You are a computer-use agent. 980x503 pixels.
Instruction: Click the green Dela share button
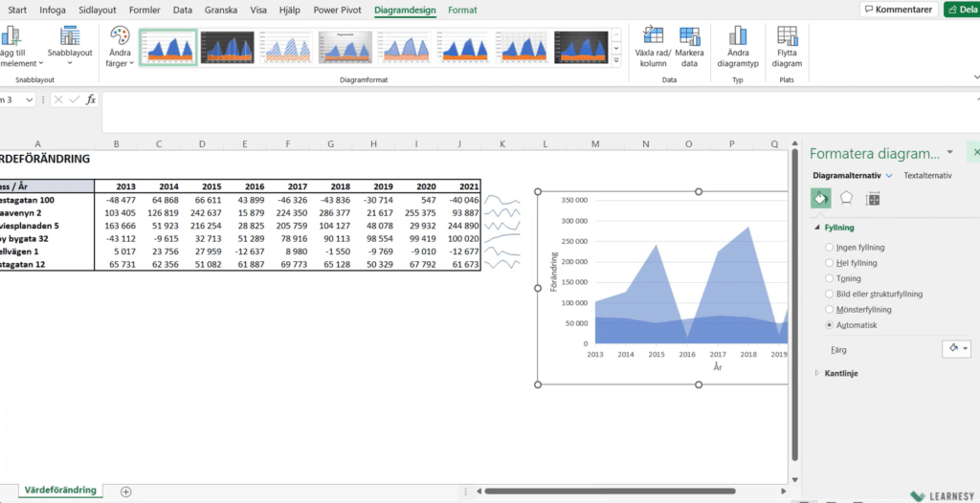coord(962,10)
